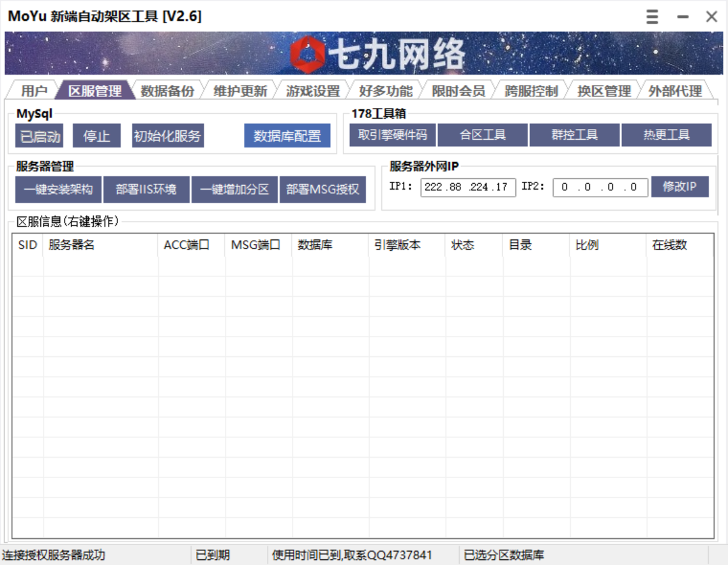Deploy IIS environment with 部署IIS环境
Viewport: 728px width, 565px height.
click(146, 189)
